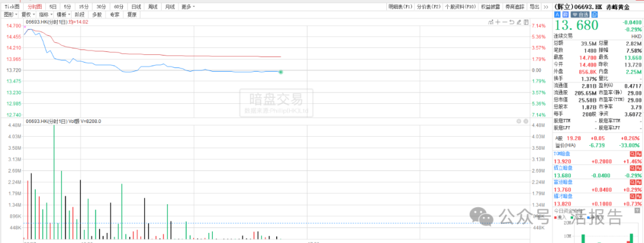Click the search icon in the 富途暗盘 row
This screenshot has width=644, height=243.
click(x=633, y=182)
